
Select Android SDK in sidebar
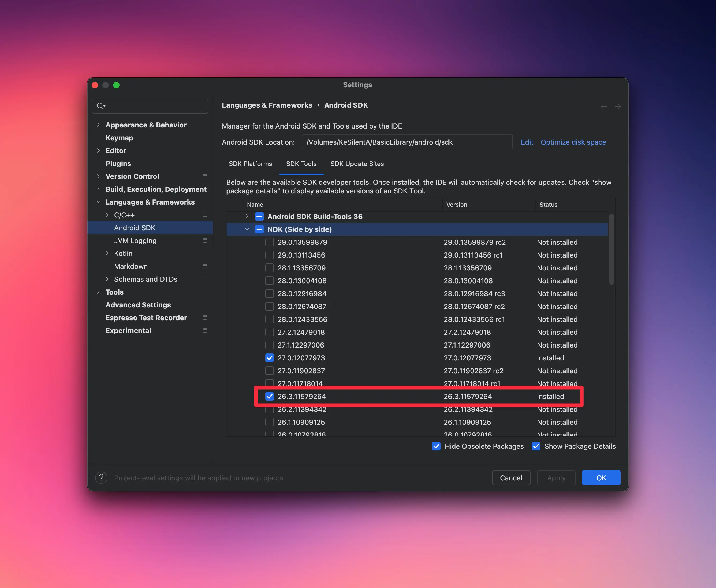click(x=150, y=228)
